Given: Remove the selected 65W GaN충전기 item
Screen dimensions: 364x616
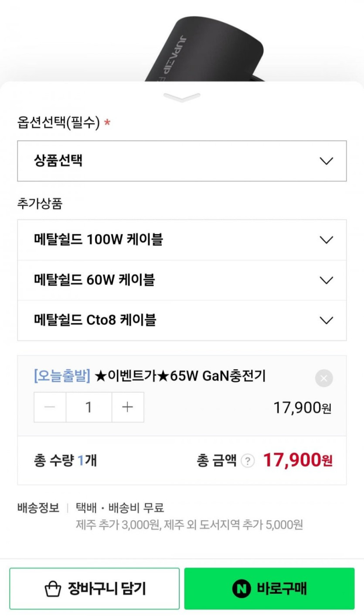Looking at the screenshot, I should pyautogui.click(x=324, y=378).
